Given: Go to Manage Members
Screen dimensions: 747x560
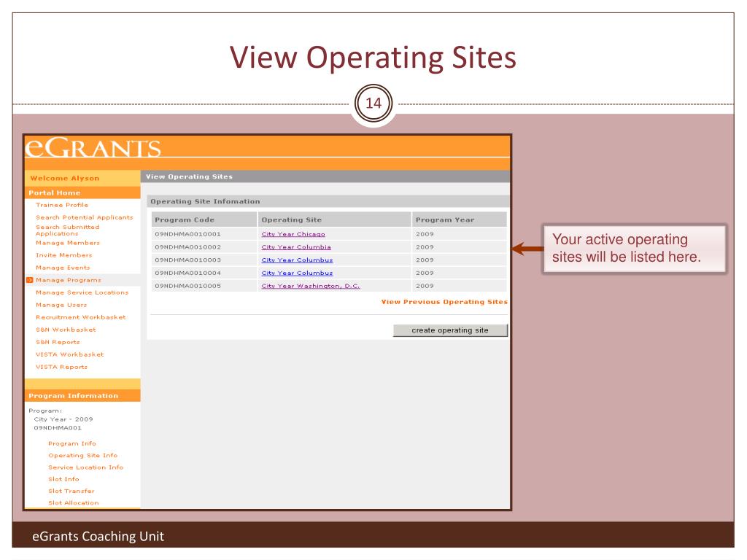Looking at the screenshot, I should point(68,243).
